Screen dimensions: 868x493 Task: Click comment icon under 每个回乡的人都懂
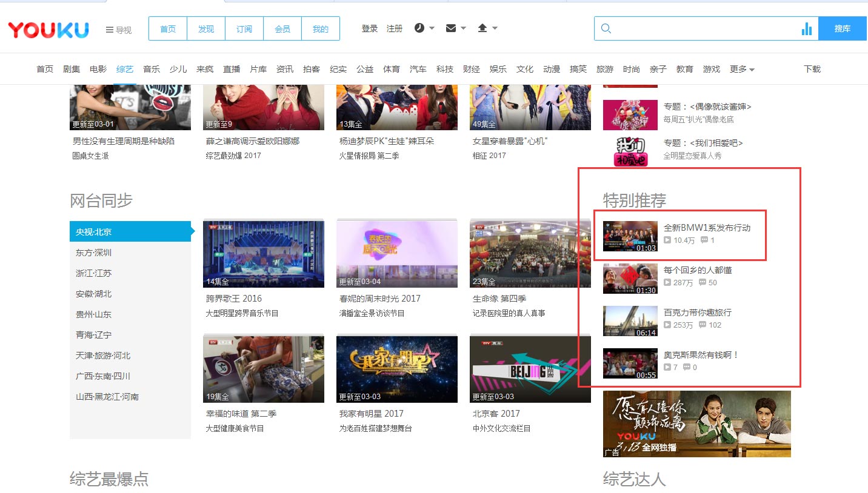pos(703,283)
